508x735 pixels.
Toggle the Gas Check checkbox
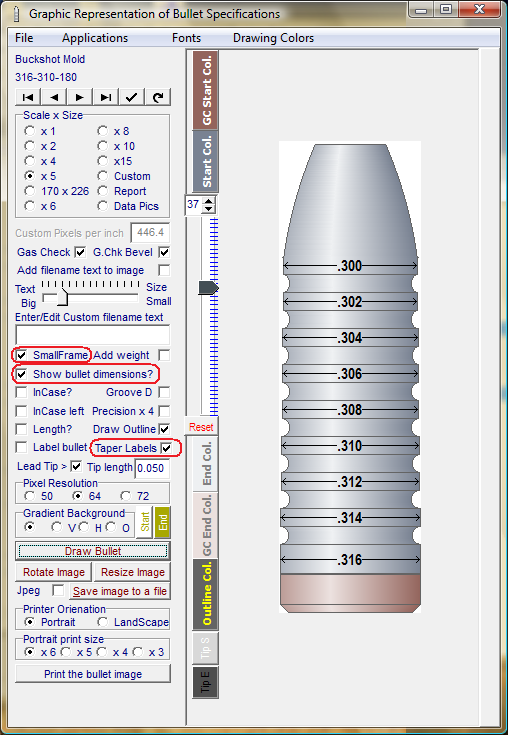(81, 252)
